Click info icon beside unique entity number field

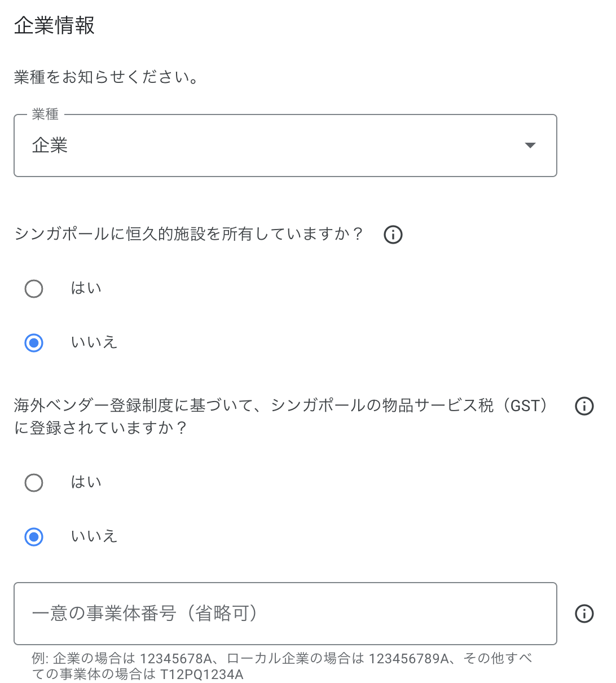point(584,614)
